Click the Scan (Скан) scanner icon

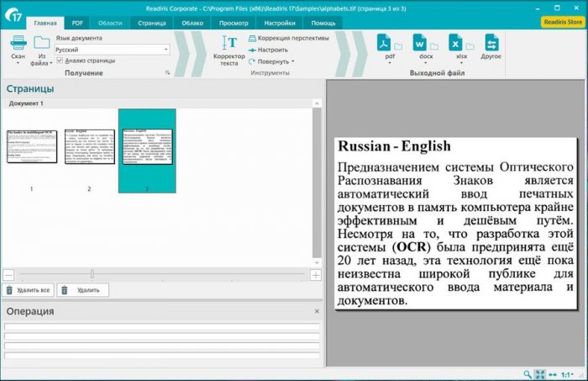pyautogui.click(x=18, y=42)
